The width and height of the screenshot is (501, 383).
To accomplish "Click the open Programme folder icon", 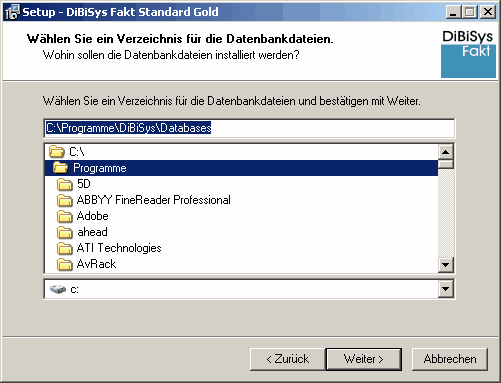I will click(x=61, y=168).
